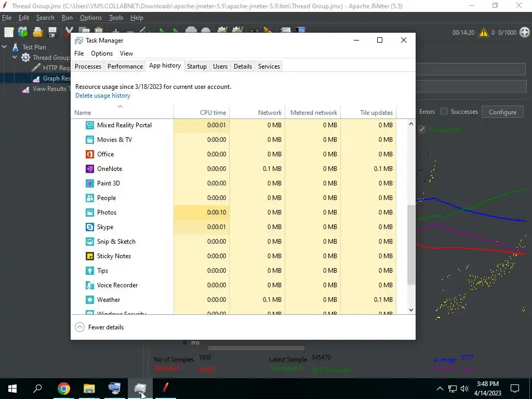Click the OneNote app icon

pyautogui.click(x=89, y=169)
